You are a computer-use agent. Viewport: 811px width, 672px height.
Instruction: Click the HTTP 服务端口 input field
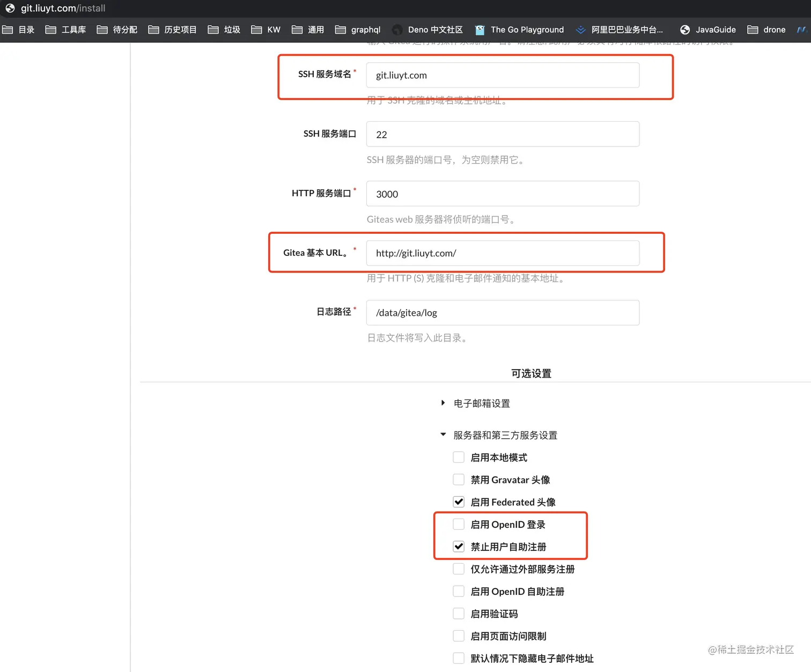[503, 194]
